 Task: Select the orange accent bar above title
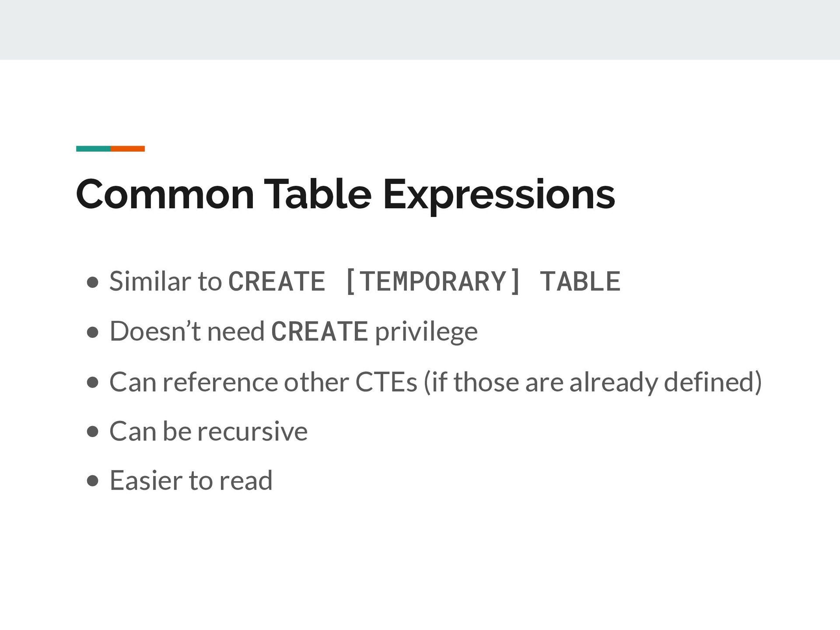tap(128, 149)
